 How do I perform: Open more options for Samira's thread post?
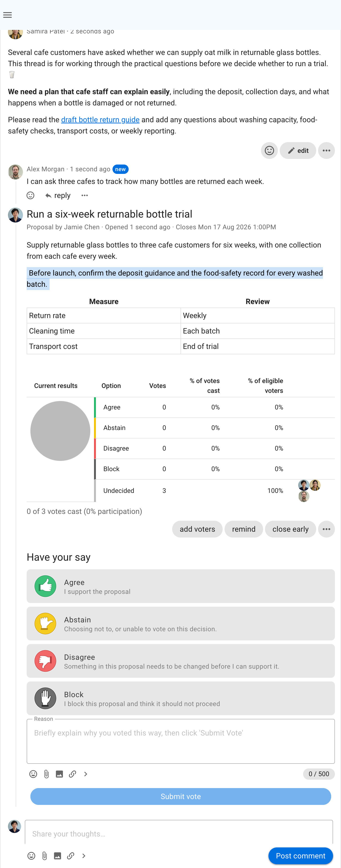coord(326,151)
